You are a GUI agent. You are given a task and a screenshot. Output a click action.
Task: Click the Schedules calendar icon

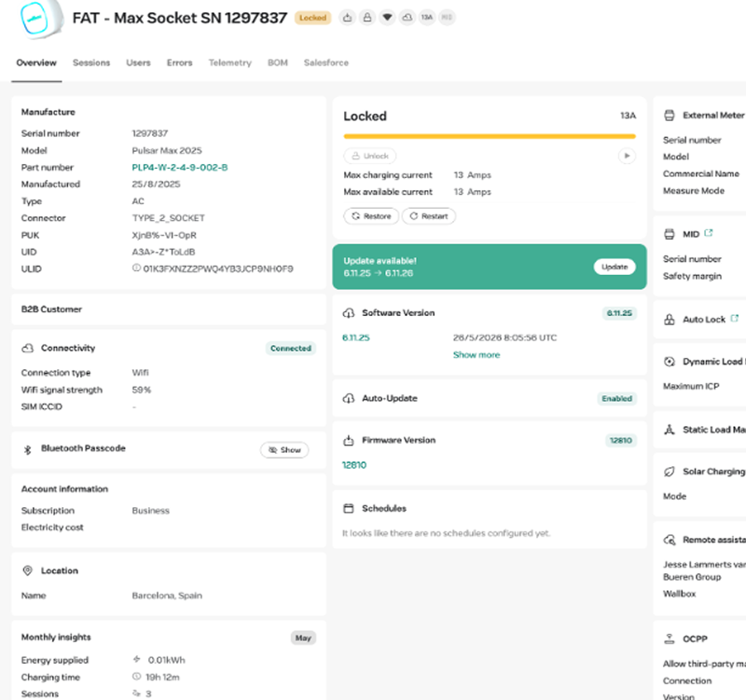click(349, 508)
